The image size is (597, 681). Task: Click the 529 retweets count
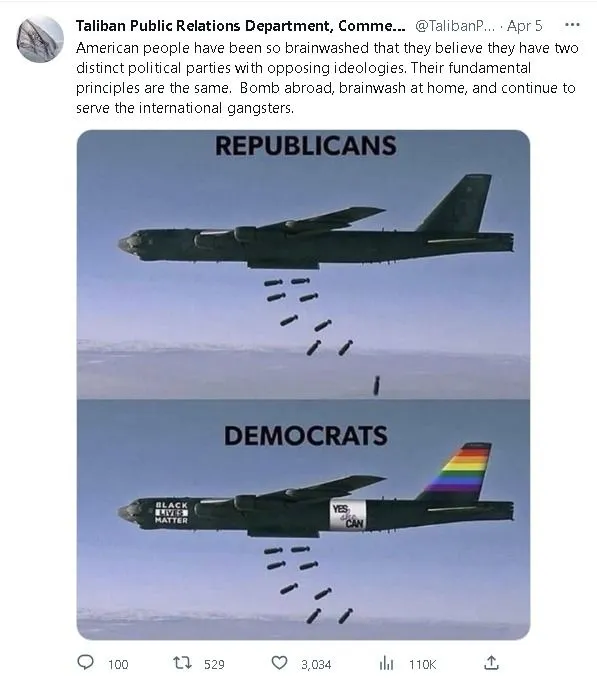tap(214, 664)
